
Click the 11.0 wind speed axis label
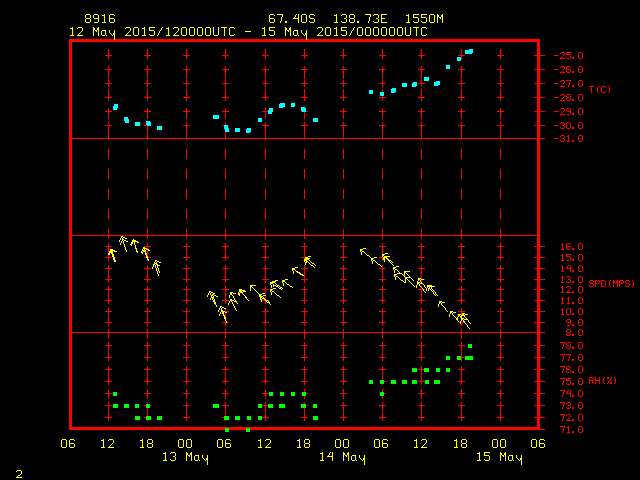coord(572,301)
